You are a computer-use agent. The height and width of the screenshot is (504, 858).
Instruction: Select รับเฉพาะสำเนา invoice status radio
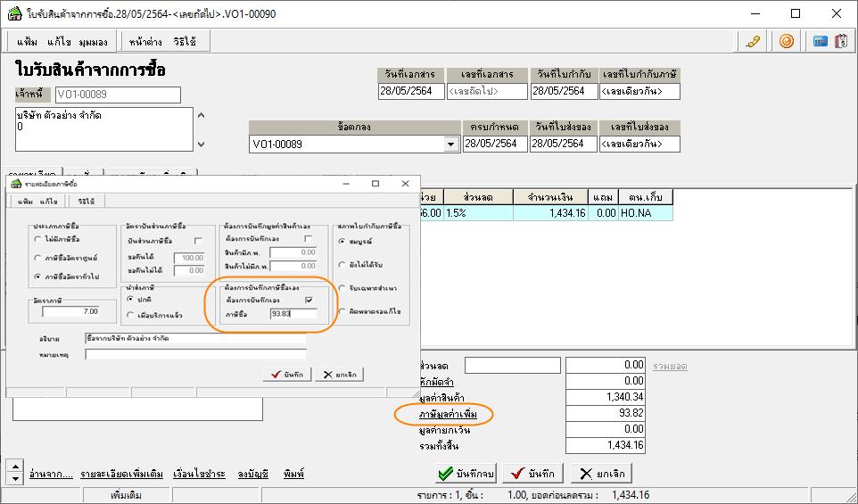pyautogui.click(x=342, y=288)
